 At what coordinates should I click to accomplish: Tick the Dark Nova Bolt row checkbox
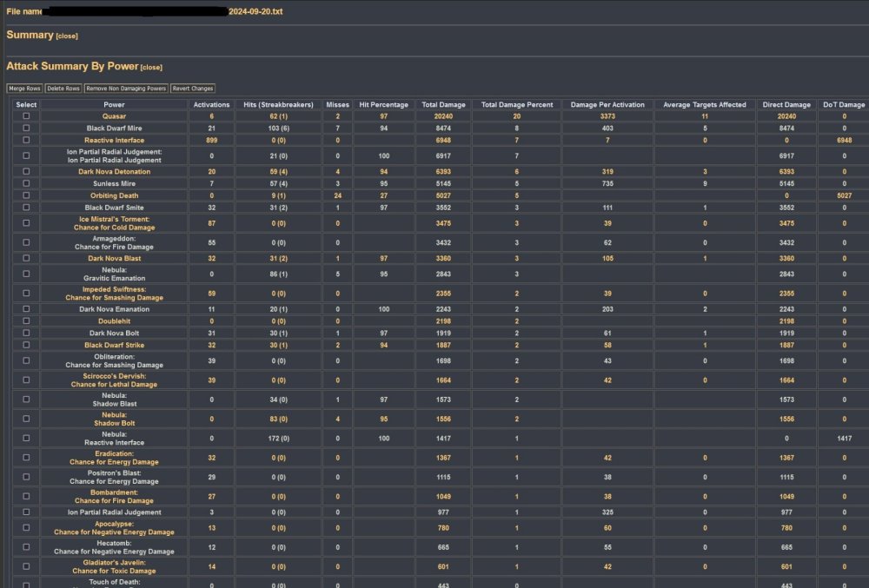(26, 333)
